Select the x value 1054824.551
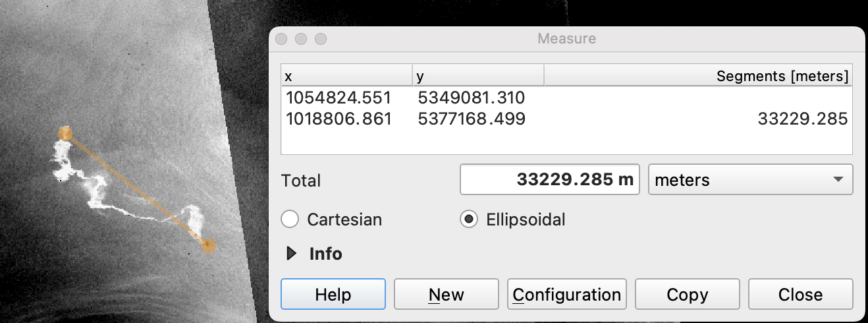The height and width of the screenshot is (323, 868). coord(339,99)
